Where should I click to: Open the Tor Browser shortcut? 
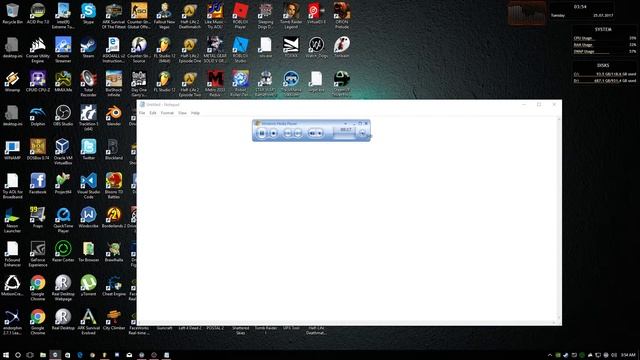click(88, 251)
